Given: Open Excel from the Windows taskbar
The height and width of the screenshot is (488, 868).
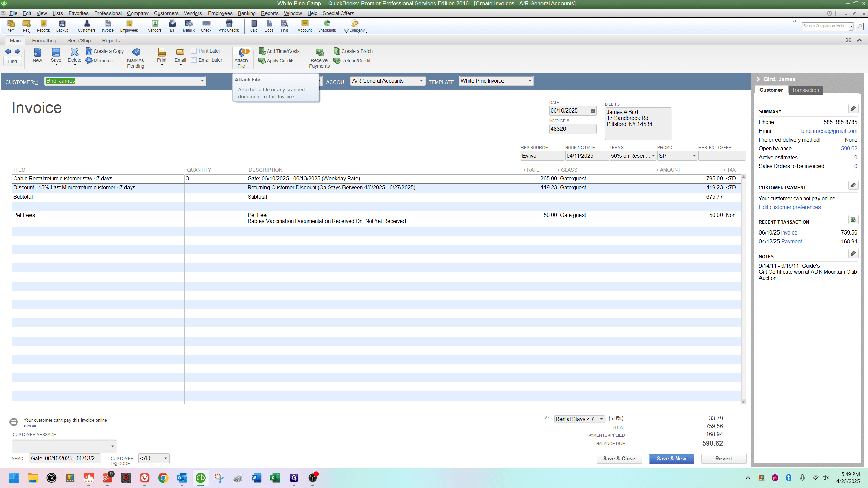Looking at the screenshot, I should (x=275, y=478).
